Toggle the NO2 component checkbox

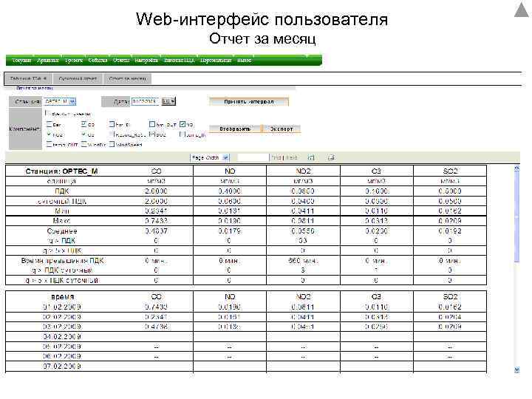(50, 134)
